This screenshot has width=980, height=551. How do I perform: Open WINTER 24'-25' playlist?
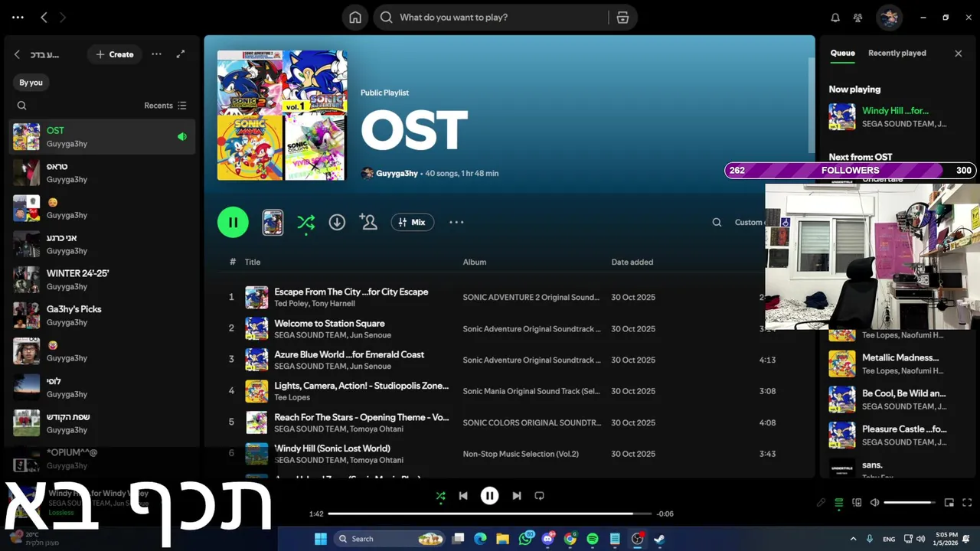point(102,279)
